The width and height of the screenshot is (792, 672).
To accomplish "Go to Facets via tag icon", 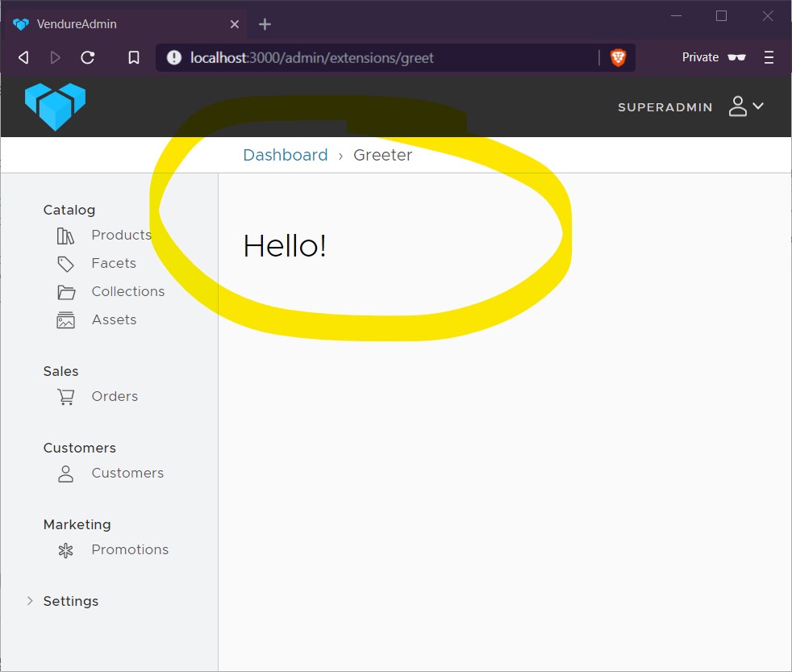I will point(65,264).
